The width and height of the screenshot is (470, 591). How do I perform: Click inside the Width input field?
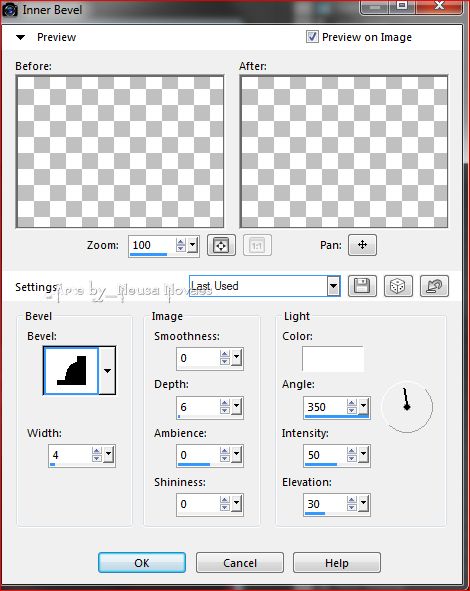point(70,455)
